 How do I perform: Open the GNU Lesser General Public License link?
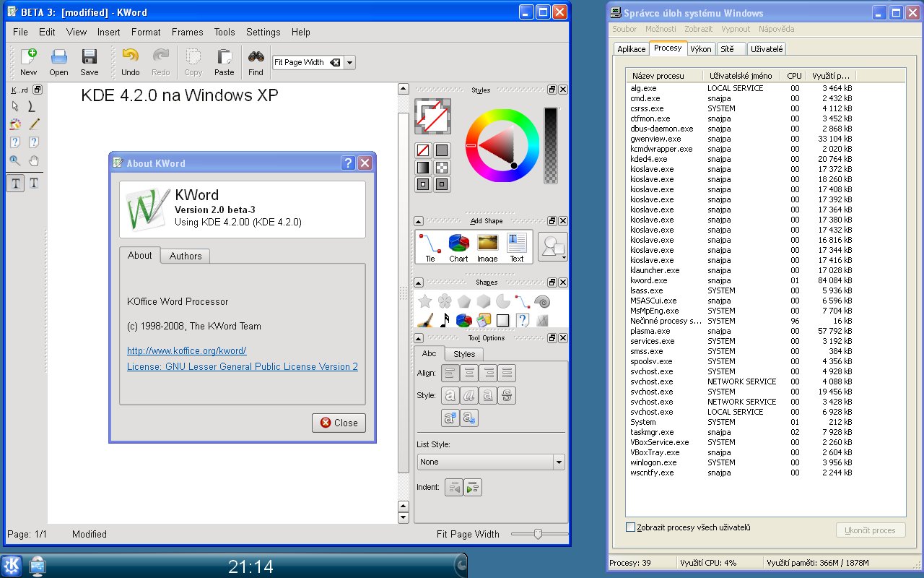243,366
